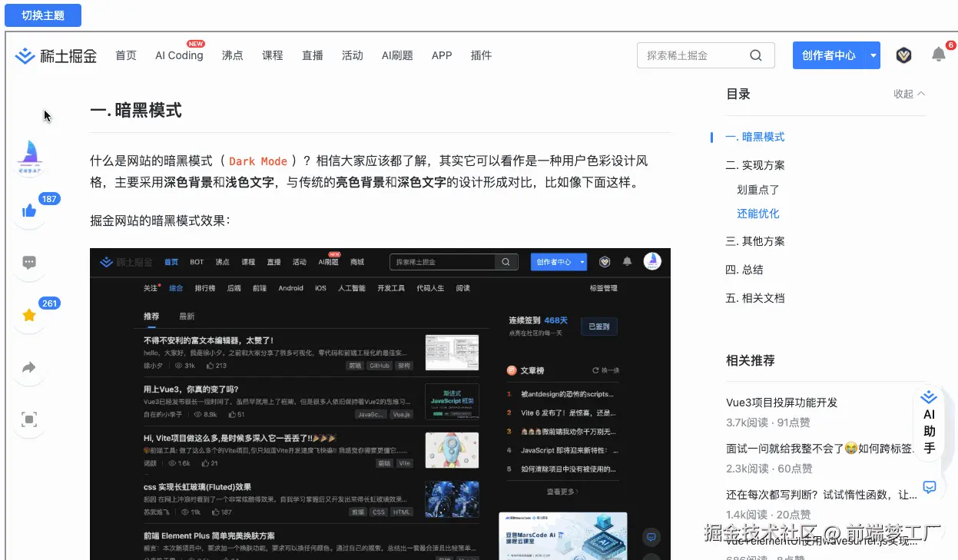Viewport: 958px width, 560px height.
Task: Click the search magnifier icon
Action: coord(756,55)
